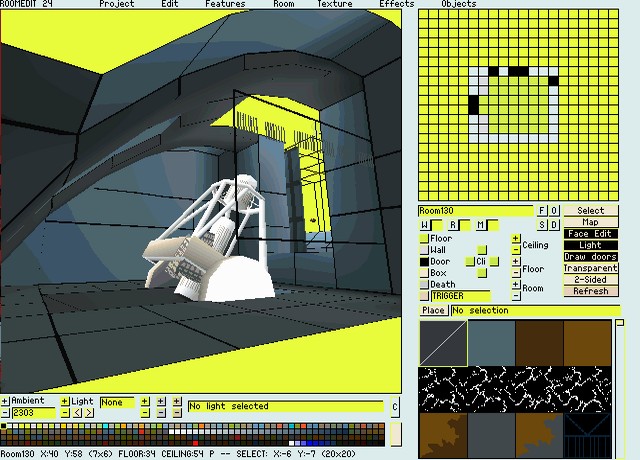Select the Floor block type square
This screenshot has height=460, width=640.
pyautogui.click(x=424, y=239)
